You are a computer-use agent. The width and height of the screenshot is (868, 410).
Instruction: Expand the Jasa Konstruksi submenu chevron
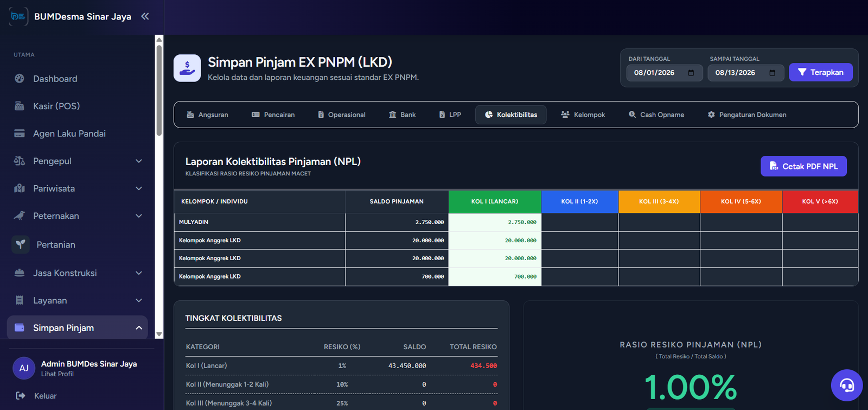click(x=139, y=273)
